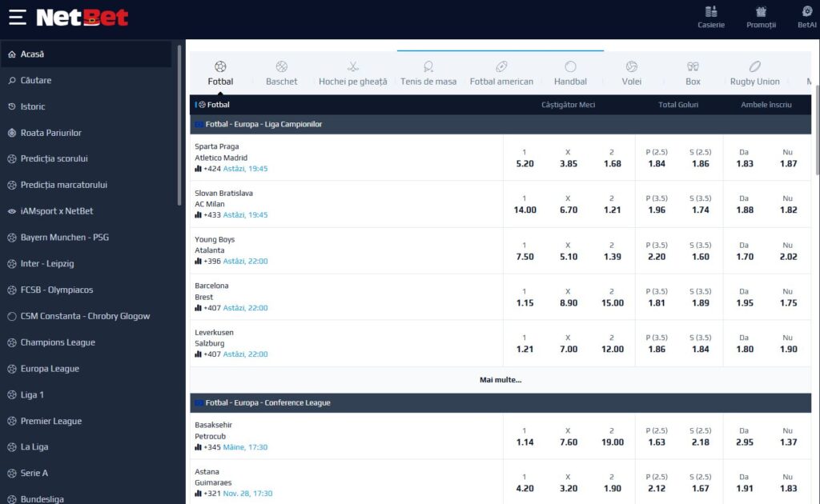Open stats icon for Basaksehir - Petrocub
The image size is (820, 504).
tap(199, 447)
